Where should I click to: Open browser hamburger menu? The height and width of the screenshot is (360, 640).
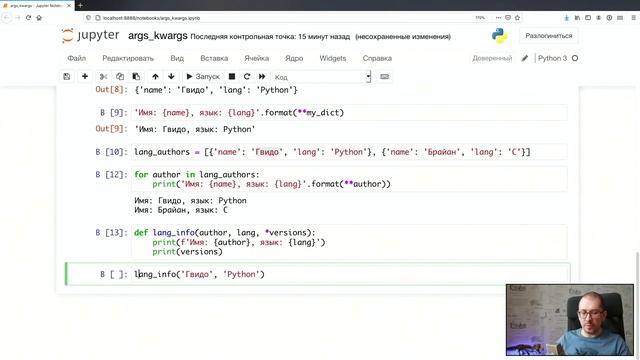633,18
